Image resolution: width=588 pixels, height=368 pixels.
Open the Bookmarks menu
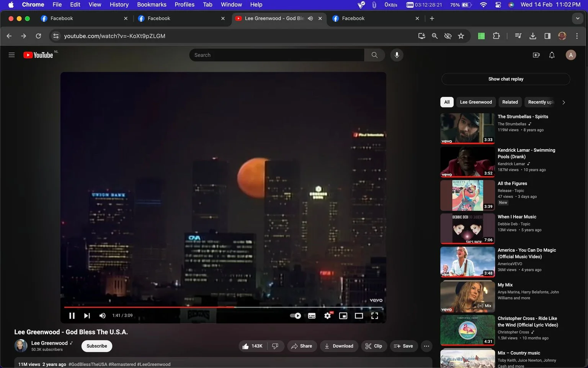[152, 5]
